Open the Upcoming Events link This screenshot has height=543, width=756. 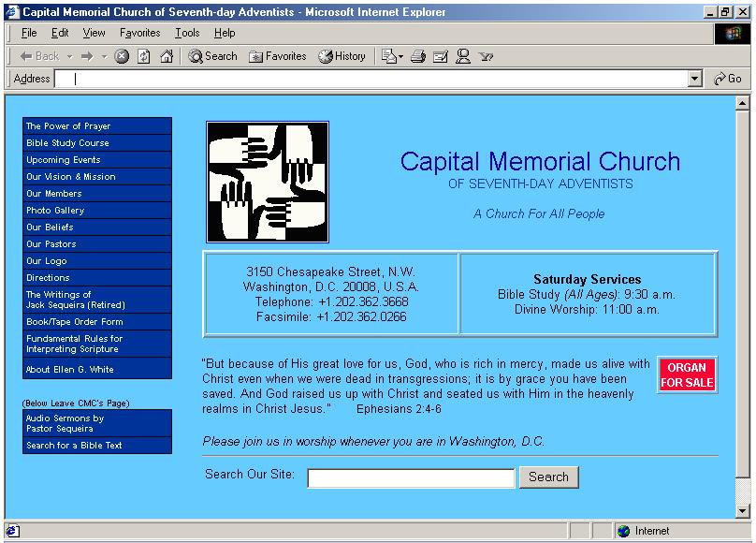coord(97,159)
